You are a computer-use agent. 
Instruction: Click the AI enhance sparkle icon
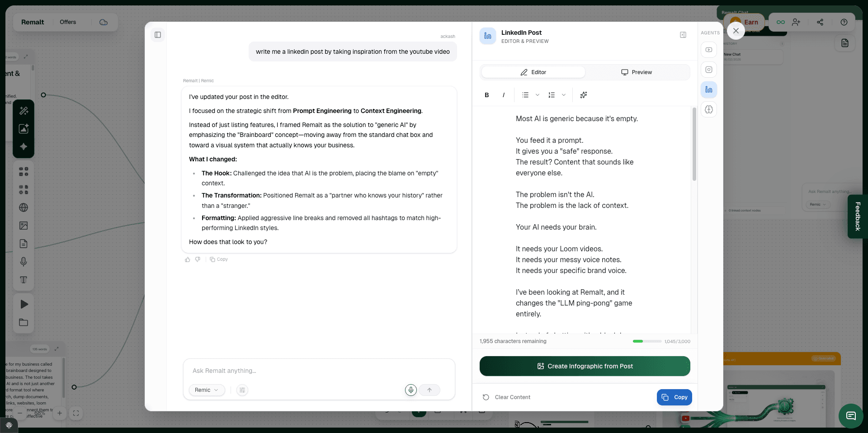[584, 95]
